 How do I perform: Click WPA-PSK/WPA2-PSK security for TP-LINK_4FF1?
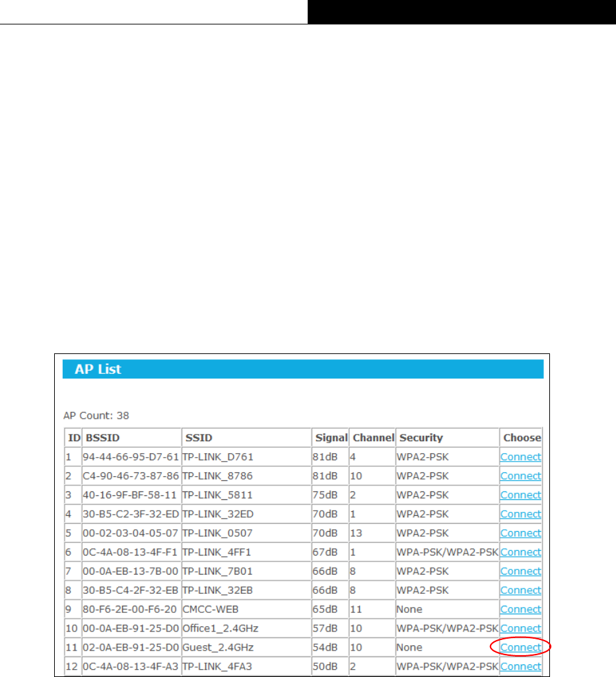[x=447, y=552]
